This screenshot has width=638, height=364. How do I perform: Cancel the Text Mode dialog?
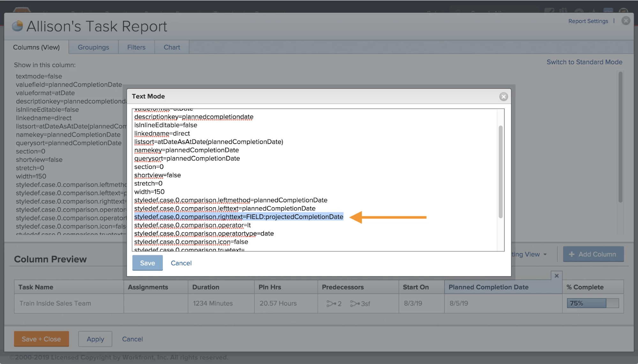point(181,263)
